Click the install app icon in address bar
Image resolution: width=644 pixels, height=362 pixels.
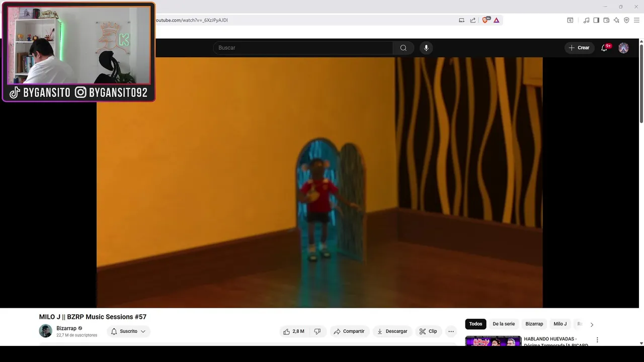click(462, 20)
